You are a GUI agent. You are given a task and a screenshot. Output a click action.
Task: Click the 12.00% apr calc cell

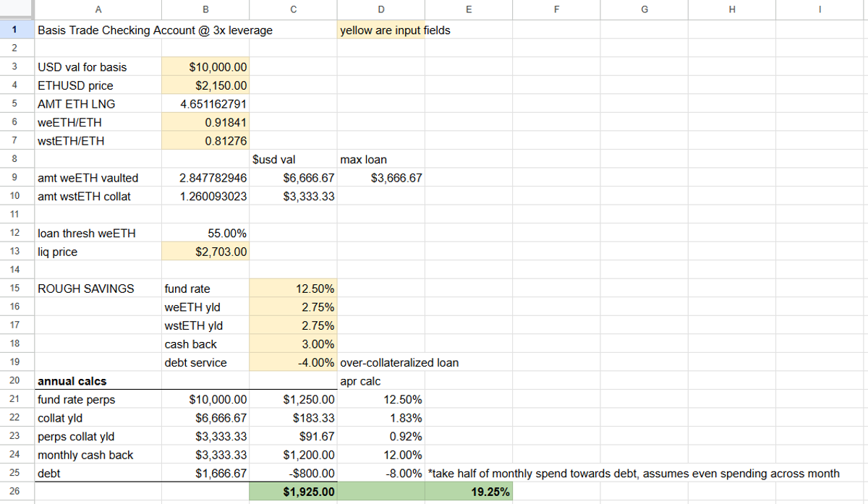(x=381, y=455)
